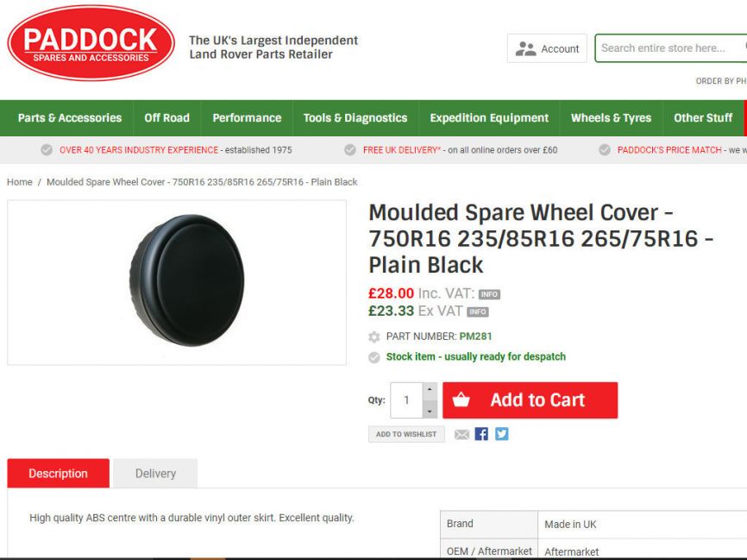This screenshot has width=747, height=560.
Task: Expand the Expedition Equipment menu
Action: [489, 117]
